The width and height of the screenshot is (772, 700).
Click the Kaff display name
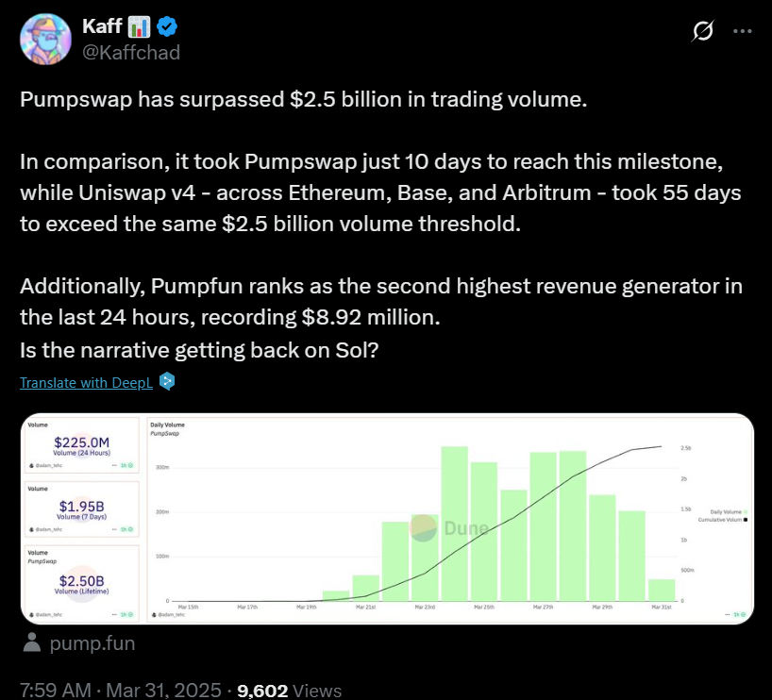(x=103, y=26)
